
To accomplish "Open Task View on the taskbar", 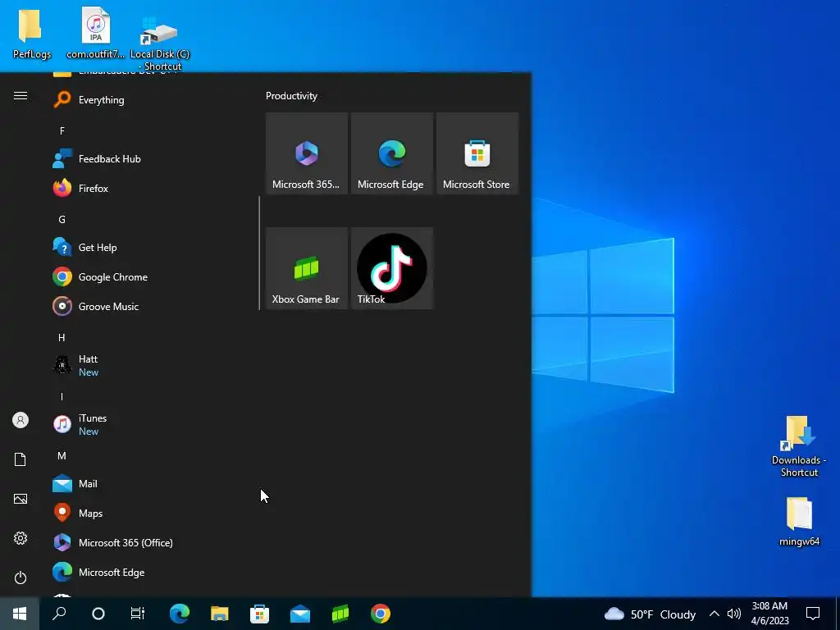I will click(x=138, y=614).
